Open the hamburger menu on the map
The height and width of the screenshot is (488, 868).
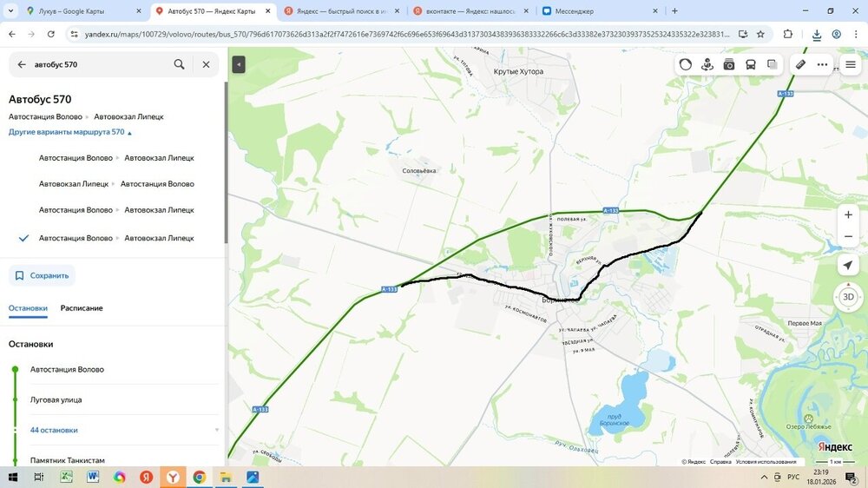tap(850, 64)
